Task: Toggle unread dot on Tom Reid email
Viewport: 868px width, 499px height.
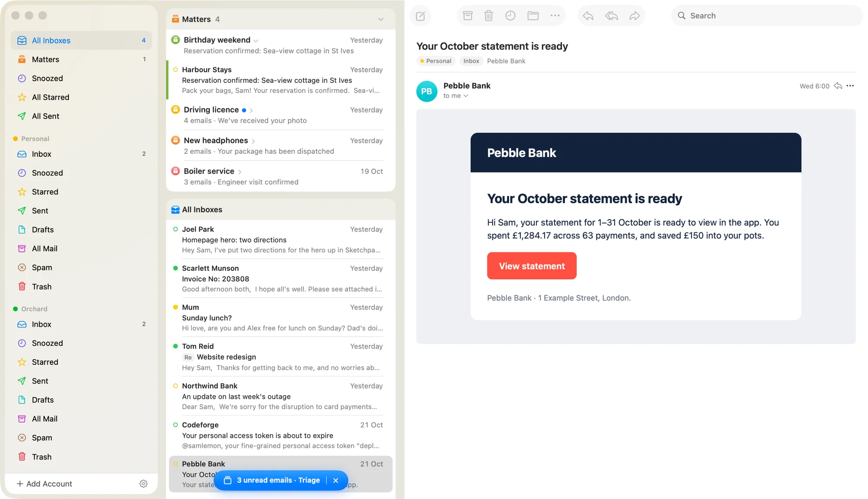Action: [x=175, y=347]
